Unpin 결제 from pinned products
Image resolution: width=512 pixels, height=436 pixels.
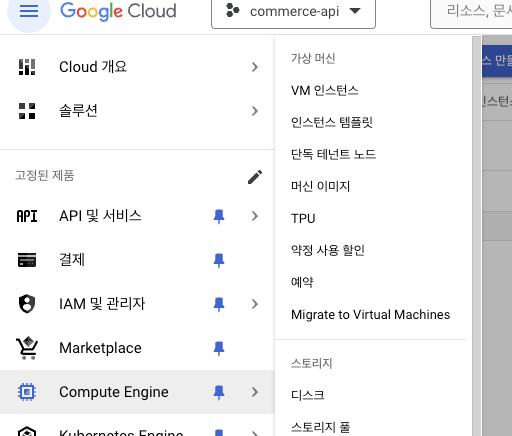[x=219, y=260]
